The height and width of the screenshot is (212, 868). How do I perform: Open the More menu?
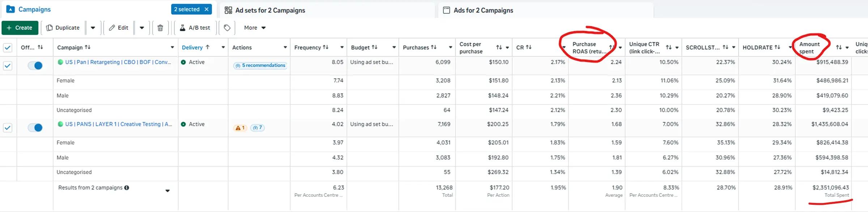(255, 28)
